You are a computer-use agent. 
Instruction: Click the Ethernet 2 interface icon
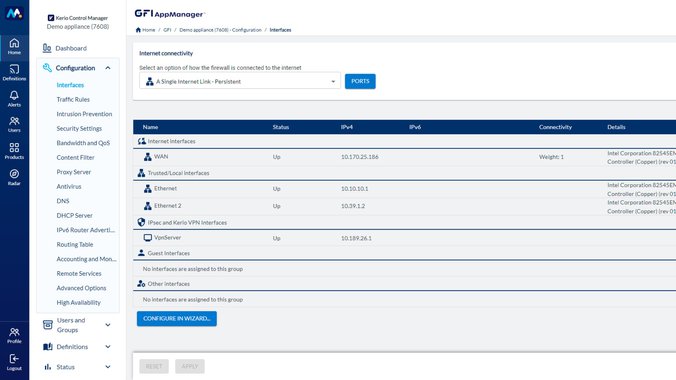[x=148, y=206]
